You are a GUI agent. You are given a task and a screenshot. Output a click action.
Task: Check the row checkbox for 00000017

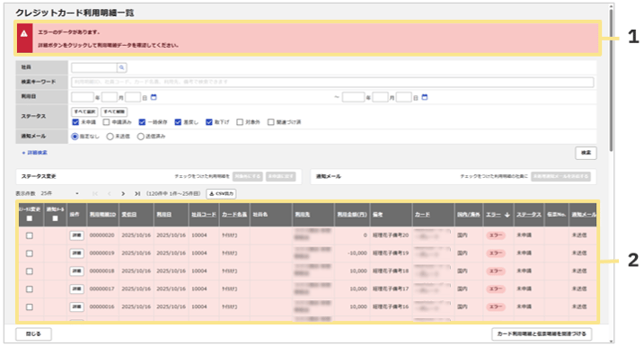click(x=29, y=289)
